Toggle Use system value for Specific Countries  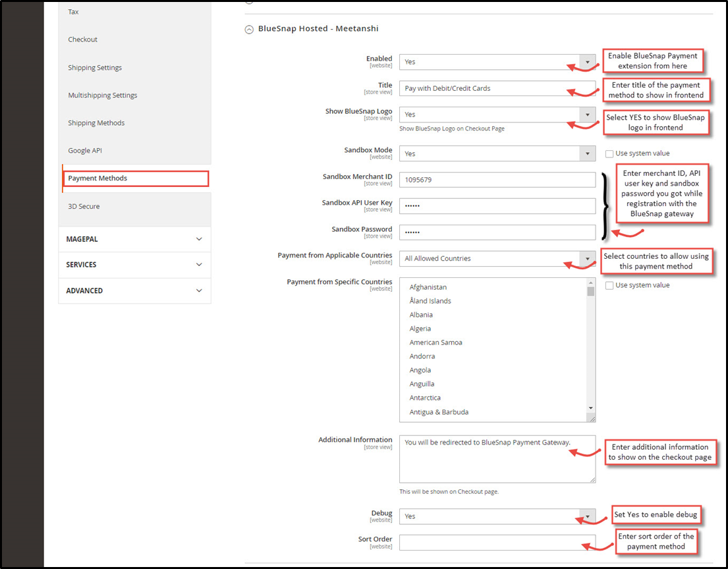[609, 285]
